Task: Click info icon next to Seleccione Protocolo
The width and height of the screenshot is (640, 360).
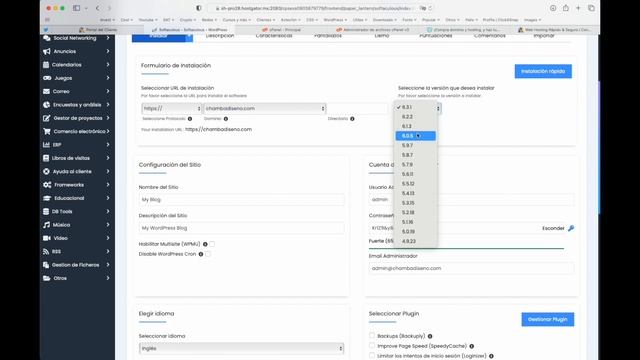Action: click(190, 119)
